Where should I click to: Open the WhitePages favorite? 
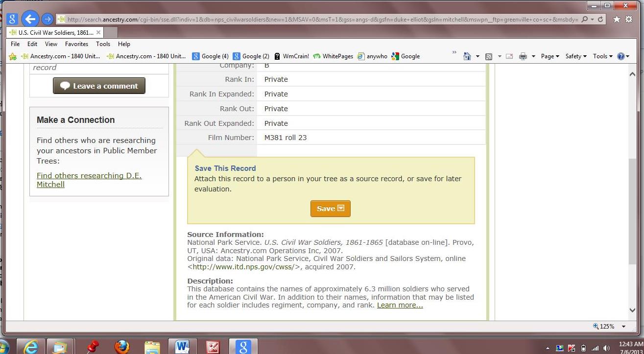click(x=334, y=56)
